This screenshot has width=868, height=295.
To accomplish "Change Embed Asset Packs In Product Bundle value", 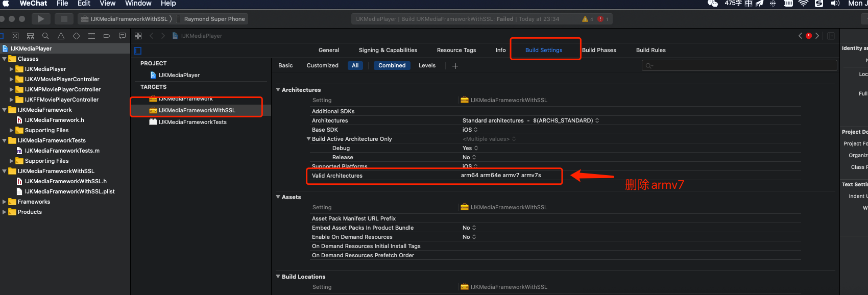I will point(469,228).
